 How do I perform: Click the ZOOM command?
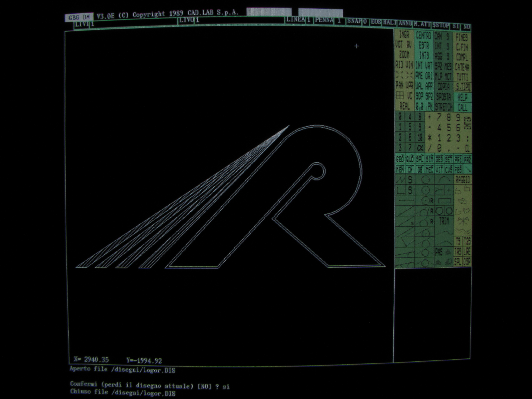(x=404, y=55)
